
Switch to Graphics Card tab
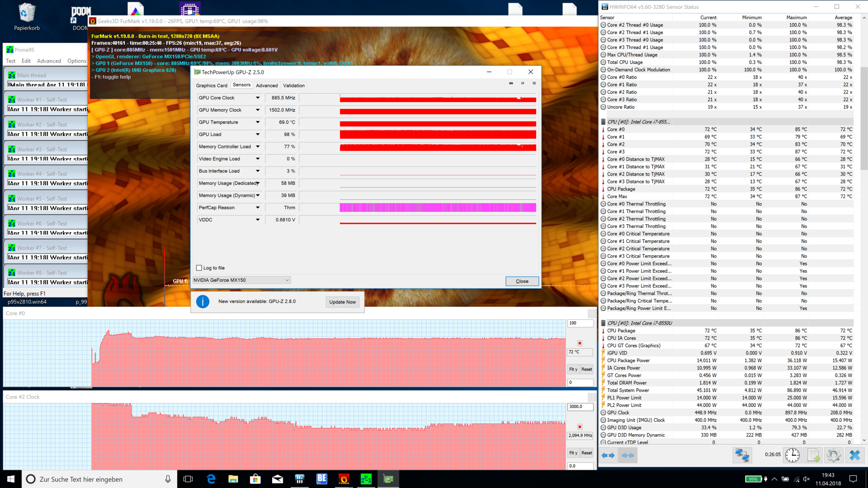tap(212, 85)
